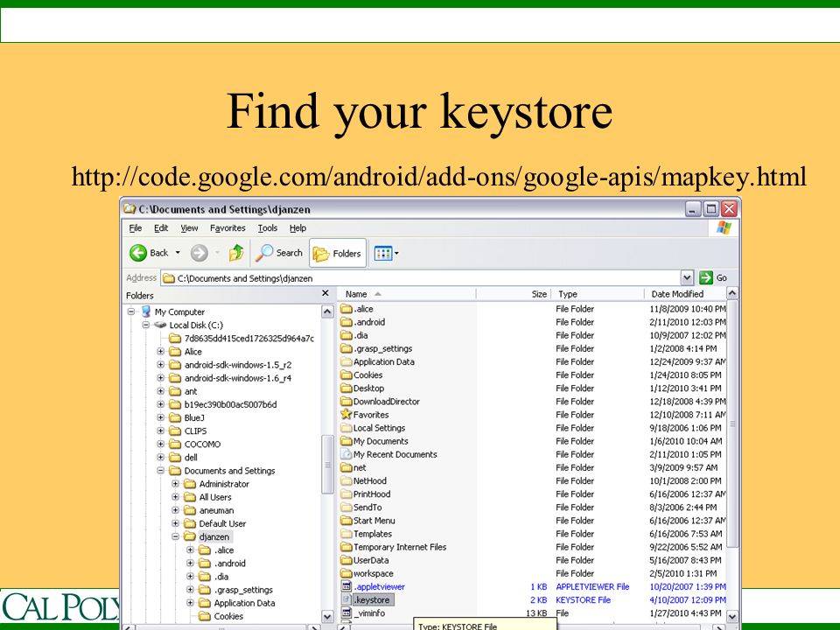This screenshot has width=840, height=630.
Task: Open the Views icon menu
Action: coord(383,253)
